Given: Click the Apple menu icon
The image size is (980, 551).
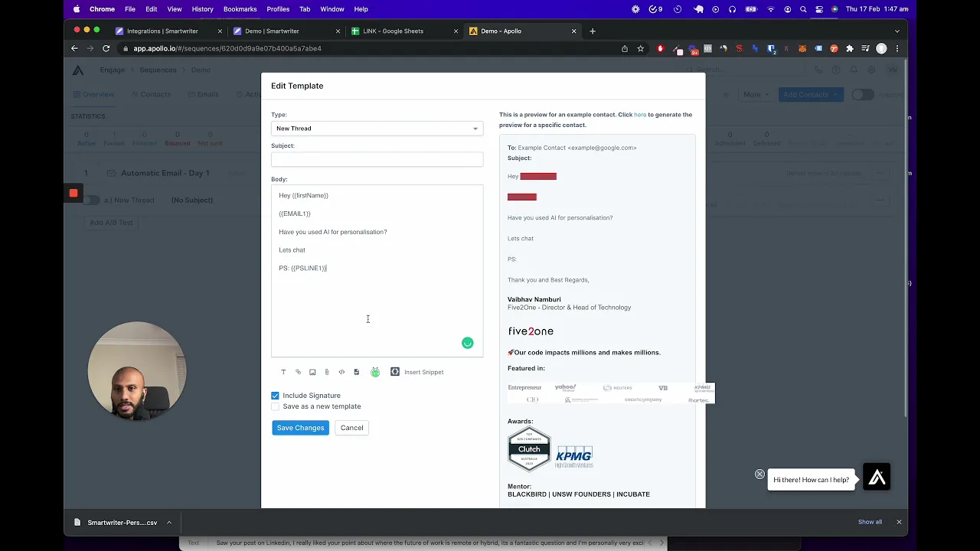Looking at the screenshot, I should pyautogui.click(x=77, y=9).
